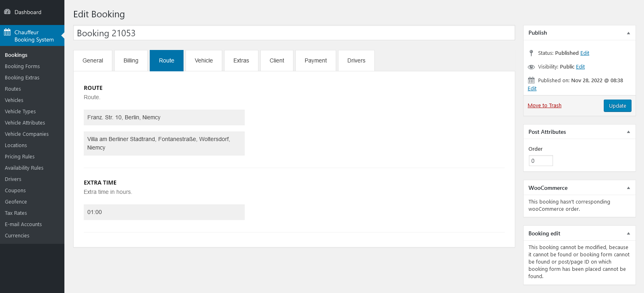Switch to the General tab
The width and height of the screenshot is (644, 293).
tap(93, 60)
